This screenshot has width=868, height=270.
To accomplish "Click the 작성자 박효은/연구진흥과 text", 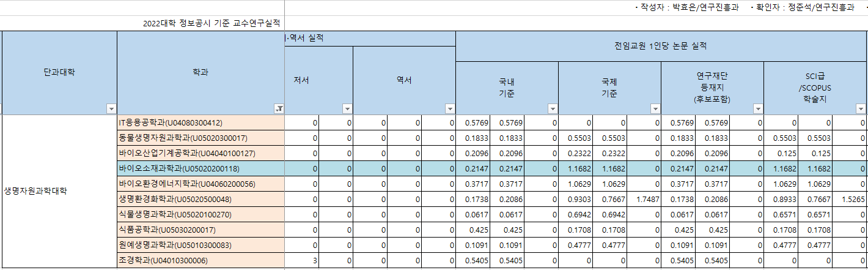I will 688,7.
